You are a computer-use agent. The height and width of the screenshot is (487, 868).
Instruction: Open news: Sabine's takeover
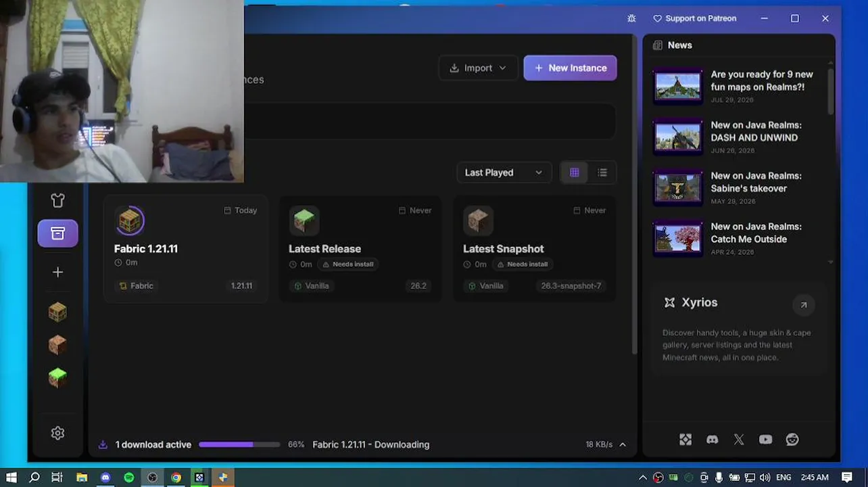point(756,182)
